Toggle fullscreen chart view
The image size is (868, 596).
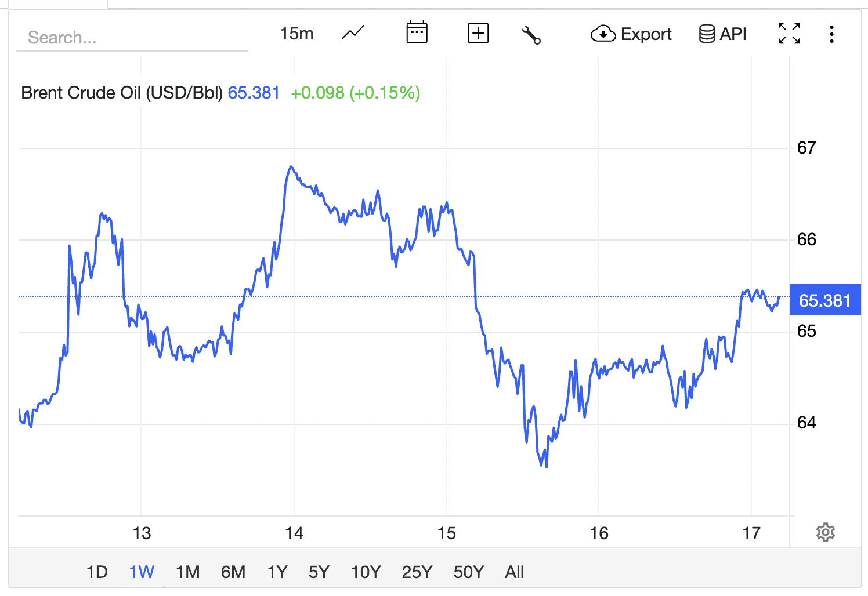coord(789,34)
